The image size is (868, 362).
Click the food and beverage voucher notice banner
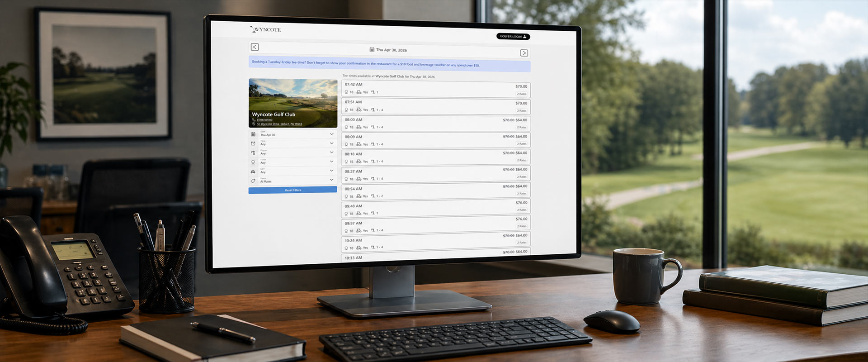[389, 64]
